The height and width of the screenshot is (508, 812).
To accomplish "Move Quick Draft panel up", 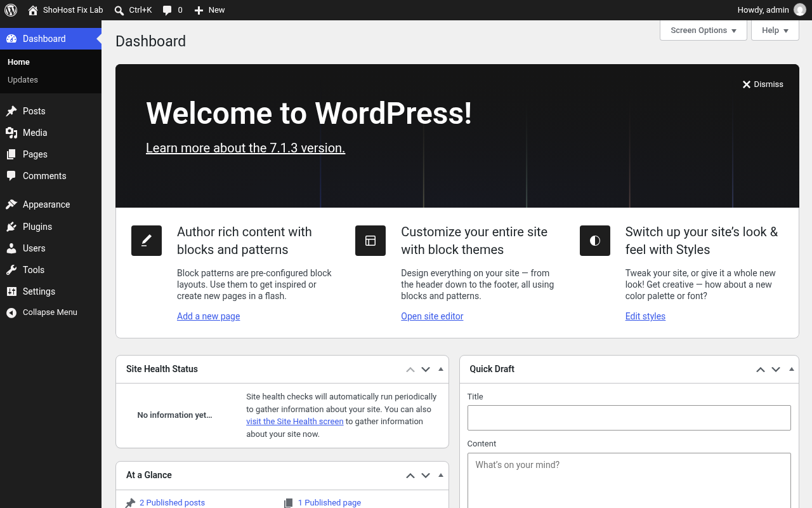I will click(x=761, y=369).
